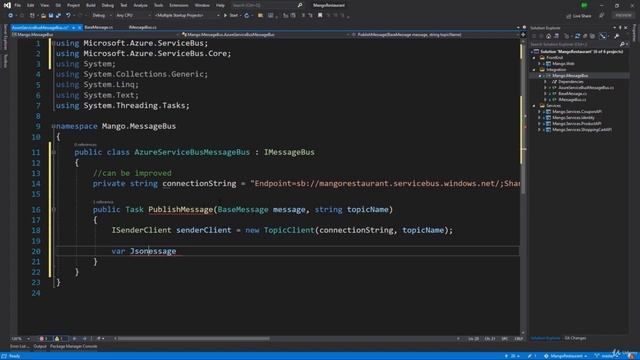Image resolution: width=640 pixels, height=360 pixels.
Task: Open the Build menu
Action: (x=91, y=5)
